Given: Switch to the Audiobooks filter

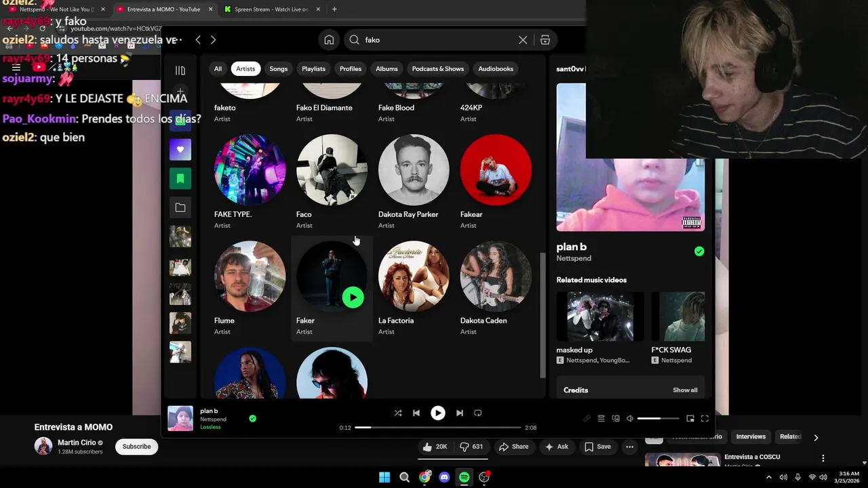Looking at the screenshot, I should click(496, 68).
